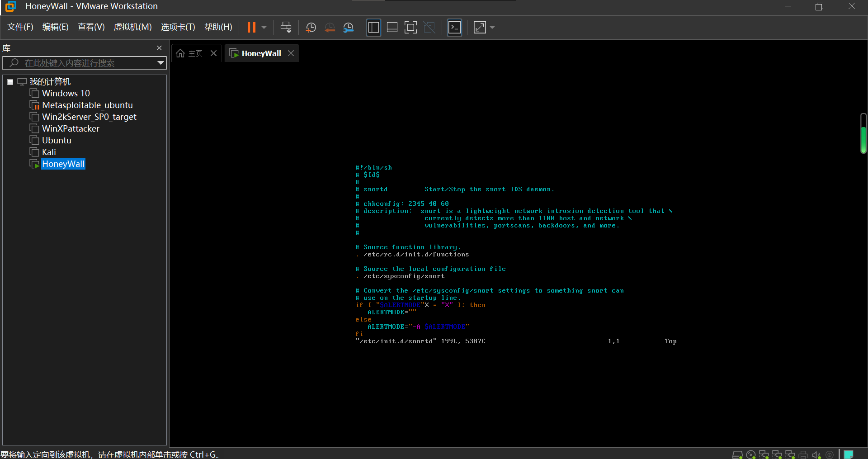Enter full screen mode
The image size is (868, 459).
click(x=410, y=28)
